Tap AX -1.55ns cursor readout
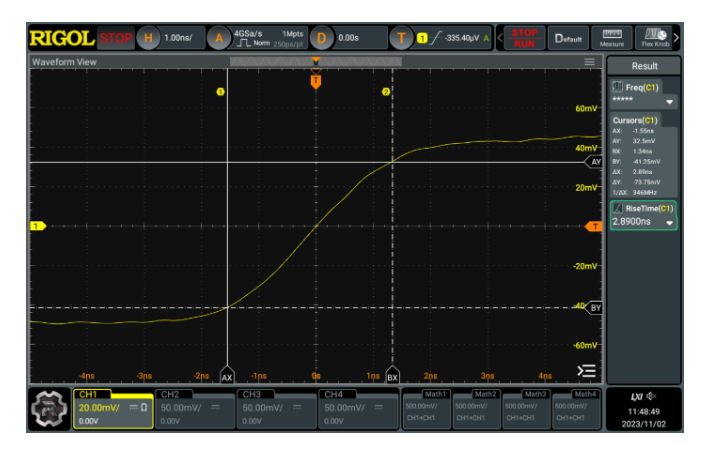This screenshot has width=712, height=457. tap(633, 130)
